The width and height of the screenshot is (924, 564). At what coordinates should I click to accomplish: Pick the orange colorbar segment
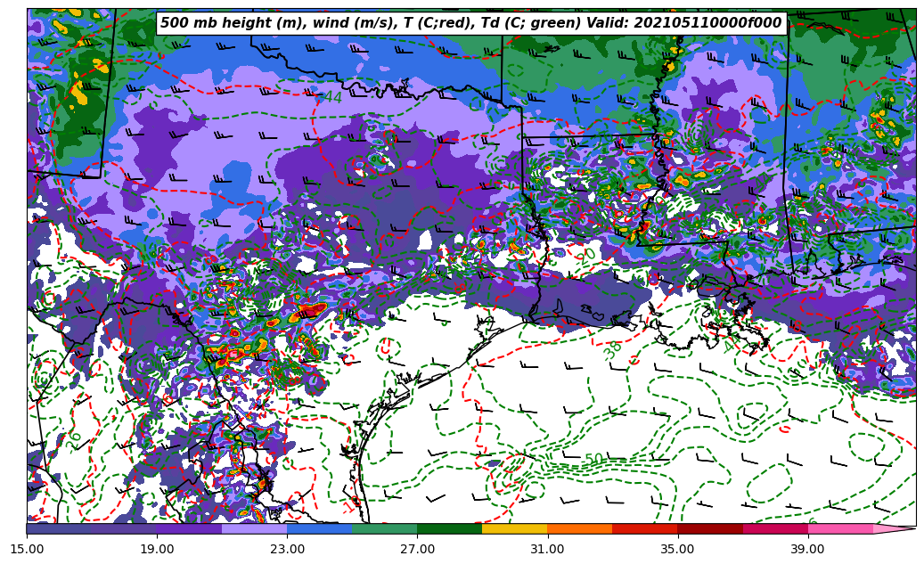[579, 528]
